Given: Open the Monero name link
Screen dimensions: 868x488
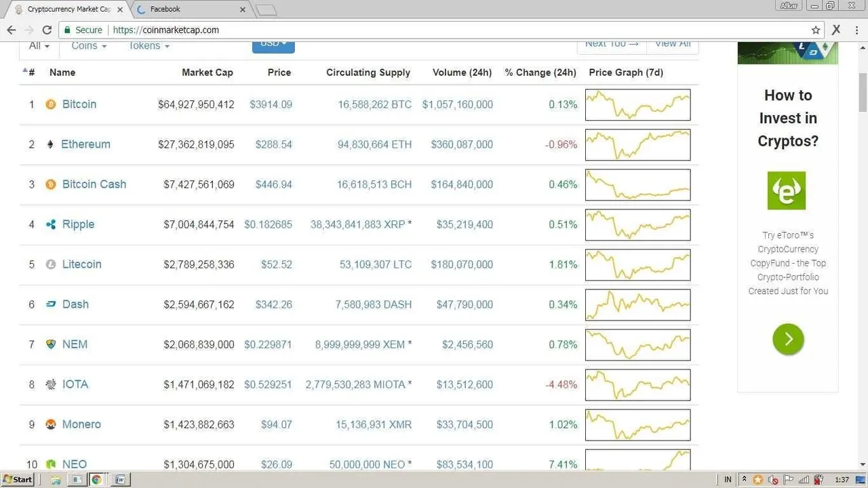Looking at the screenshot, I should 81,424.
